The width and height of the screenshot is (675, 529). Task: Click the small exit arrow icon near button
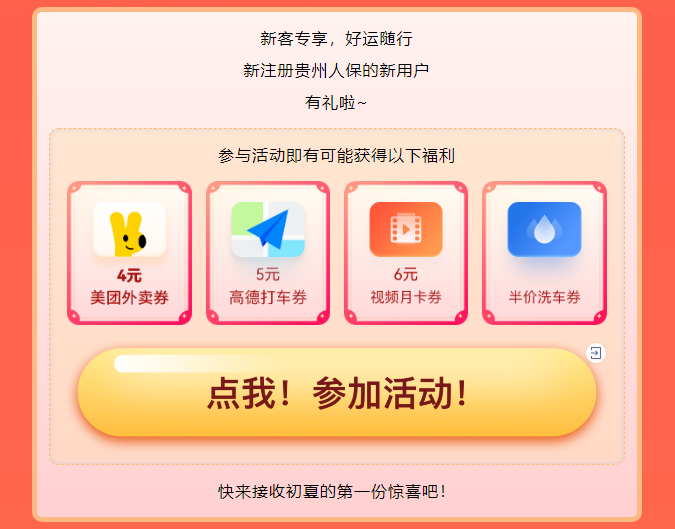coord(596,353)
